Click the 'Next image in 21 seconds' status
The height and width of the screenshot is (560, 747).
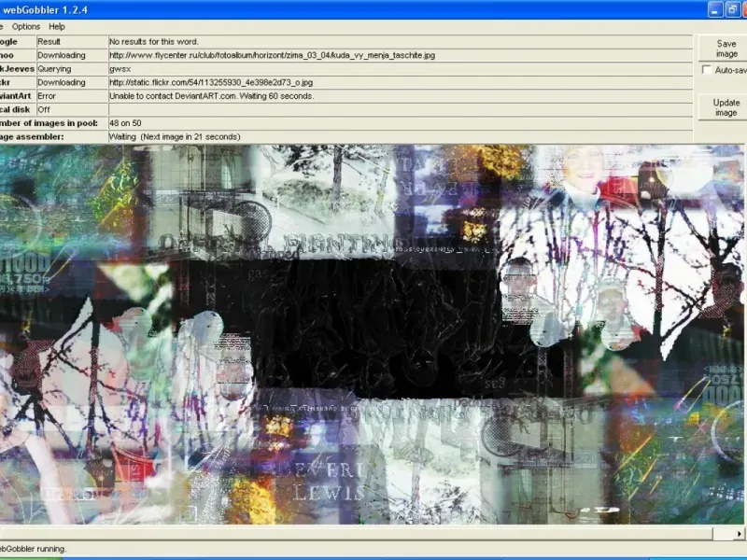pos(190,136)
